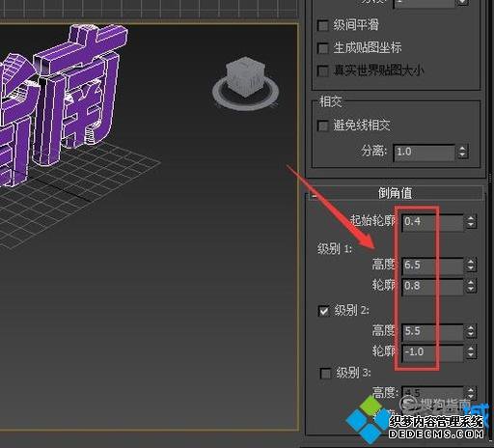Enable the 级别 3 checkbox
This screenshot has height=448, width=494.
325,374
